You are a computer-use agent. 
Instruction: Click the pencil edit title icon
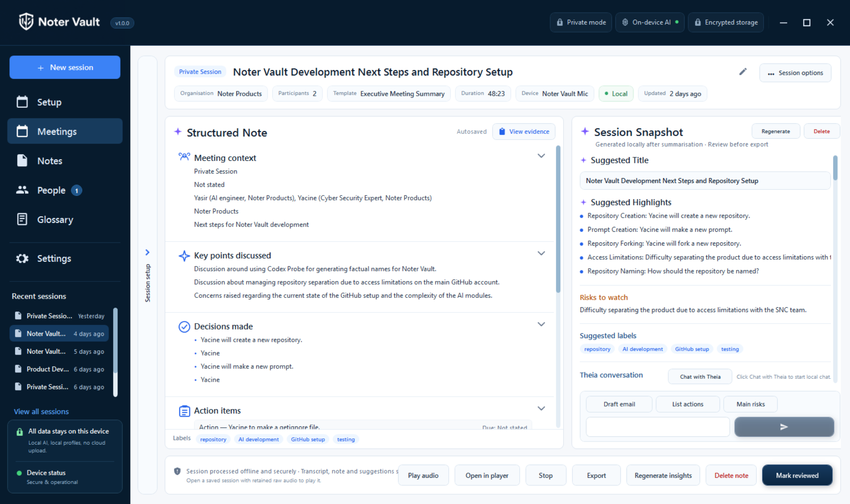click(x=743, y=72)
